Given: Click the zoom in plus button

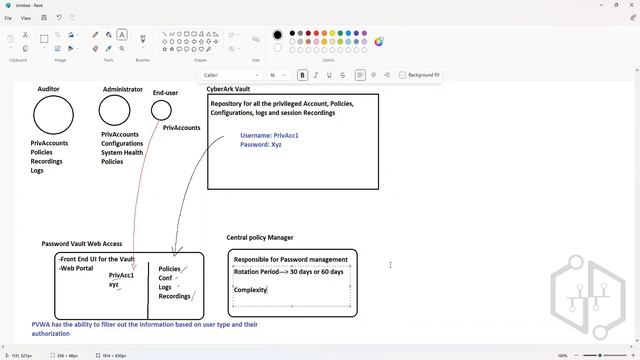Looking at the screenshot, I should [632, 356].
